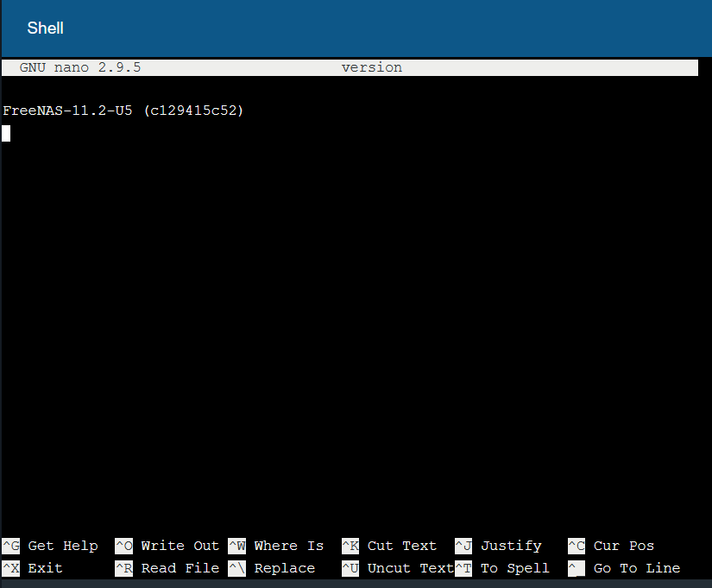Click the 'To Spell' shortcut text
Screen dimensions: 712x588
click(515, 568)
